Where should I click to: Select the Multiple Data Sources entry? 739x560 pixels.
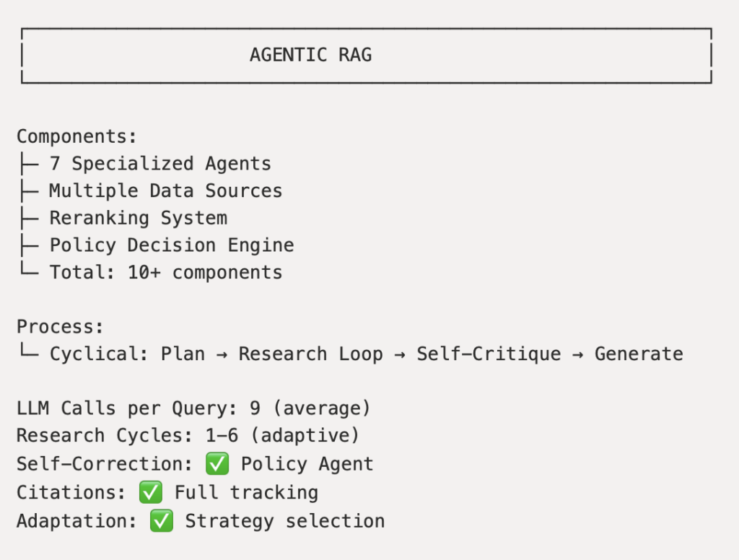tap(165, 191)
